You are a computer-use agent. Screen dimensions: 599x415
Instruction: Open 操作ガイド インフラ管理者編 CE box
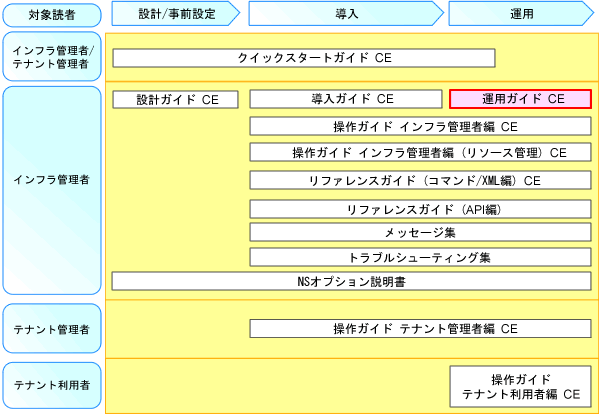click(x=421, y=126)
